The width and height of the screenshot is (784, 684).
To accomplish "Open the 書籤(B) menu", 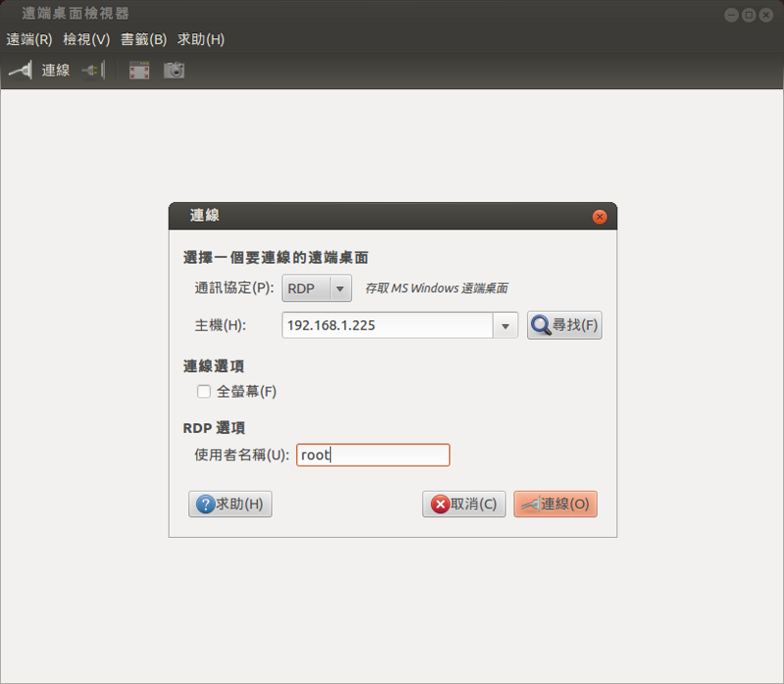I will point(143,39).
